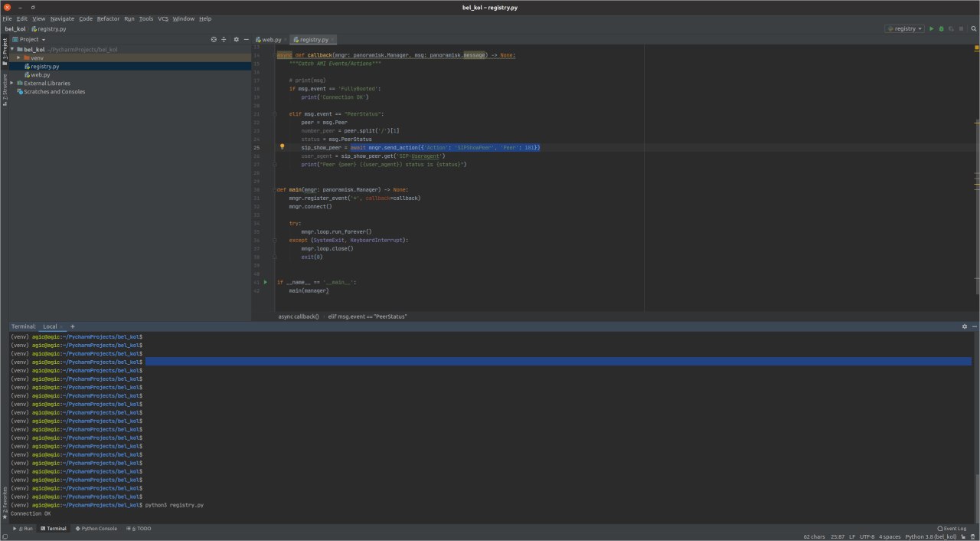980x541 pixels.
Task: Open the Refactor menu
Action: coord(108,18)
